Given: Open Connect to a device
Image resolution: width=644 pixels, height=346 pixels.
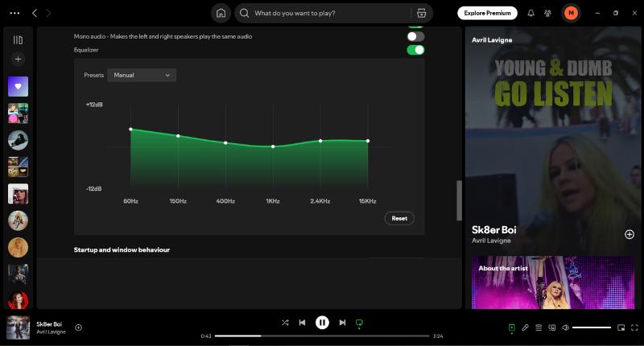Looking at the screenshot, I should [x=552, y=327].
